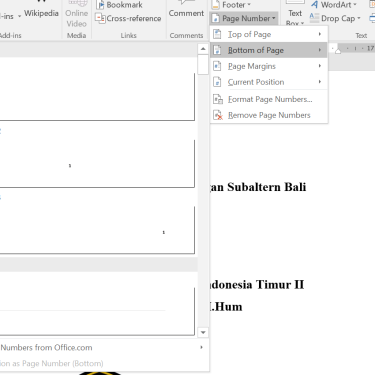
Task: Click the Page Margins menu icon
Action: click(217, 66)
